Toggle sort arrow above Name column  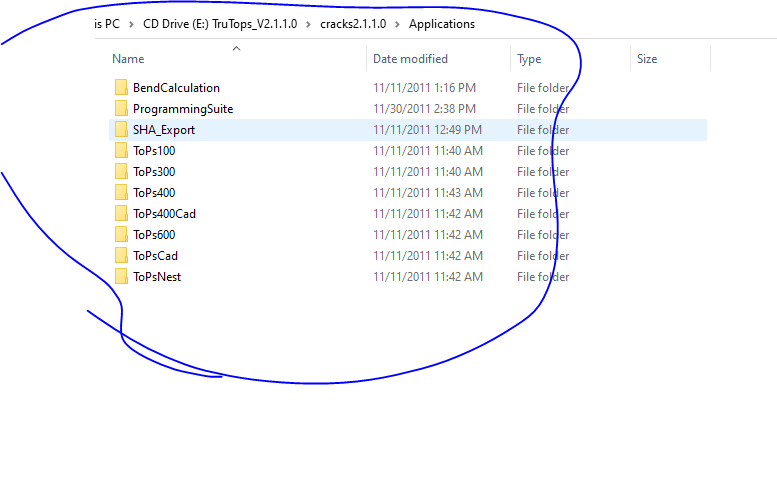pyautogui.click(x=236, y=49)
